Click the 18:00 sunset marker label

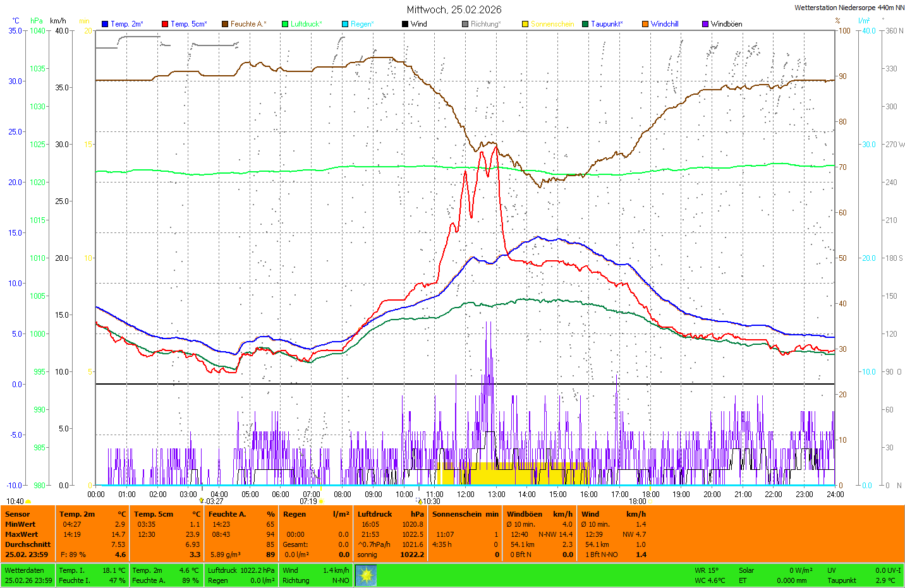click(x=637, y=501)
